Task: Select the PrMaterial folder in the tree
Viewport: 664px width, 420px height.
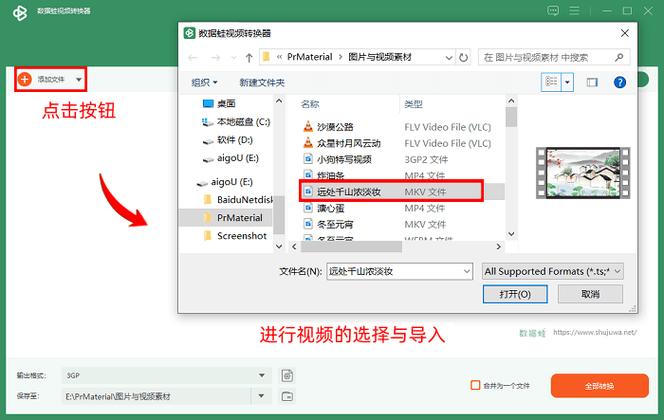Action: coord(233,218)
